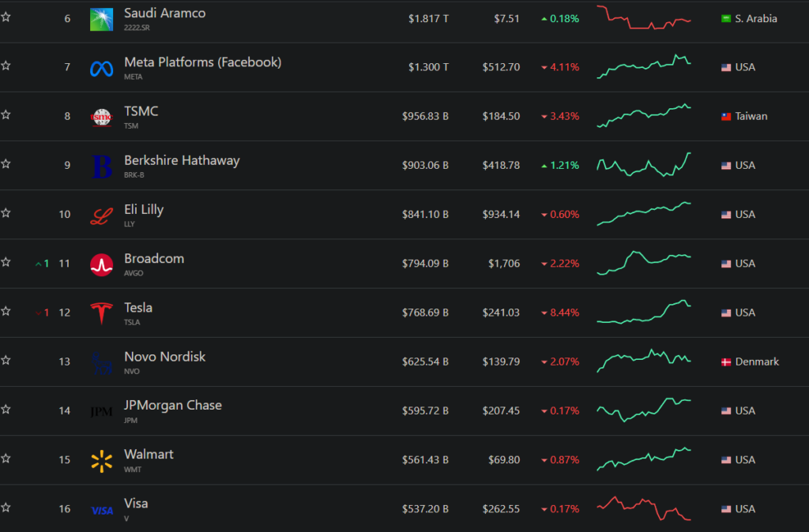Open the Visa company link
The height and width of the screenshot is (532, 809).
click(136, 504)
